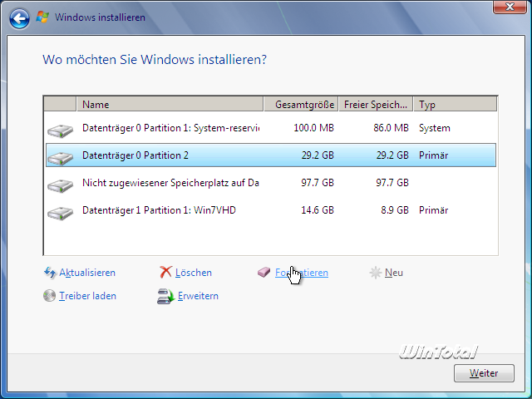Select Datenträger 0 Partition 1: System-reserviert

click(271, 128)
